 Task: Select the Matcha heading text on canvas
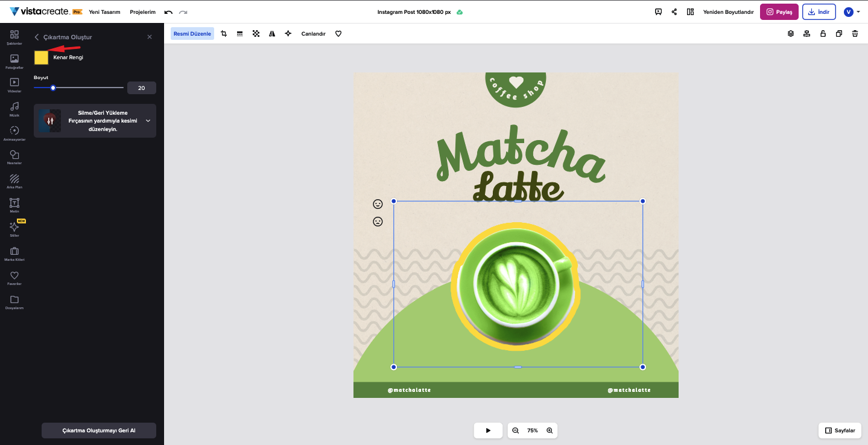point(520,153)
